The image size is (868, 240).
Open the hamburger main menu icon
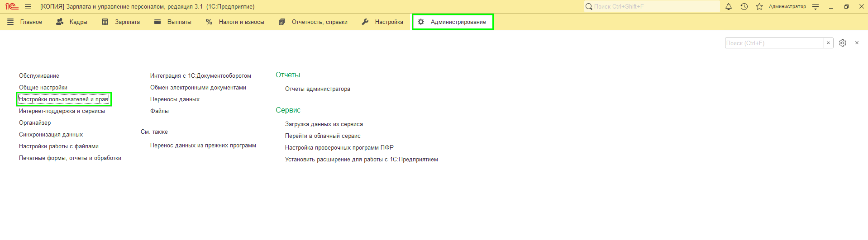point(28,7)
